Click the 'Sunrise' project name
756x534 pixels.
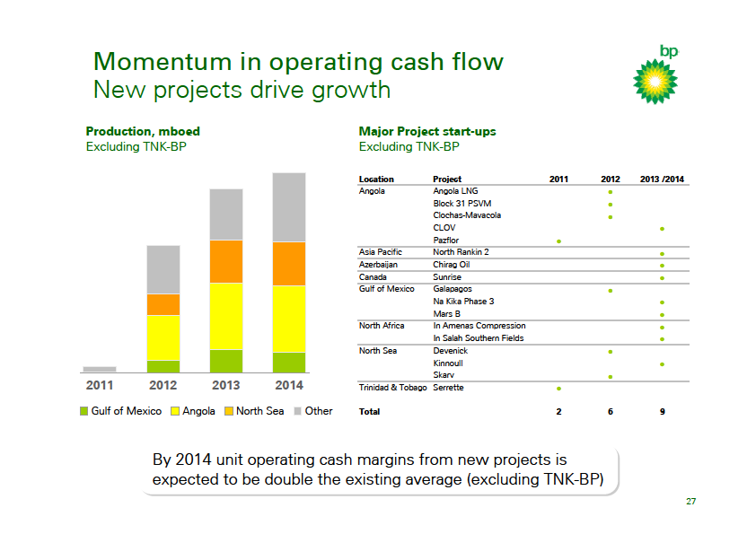click(x=447, y=276)
